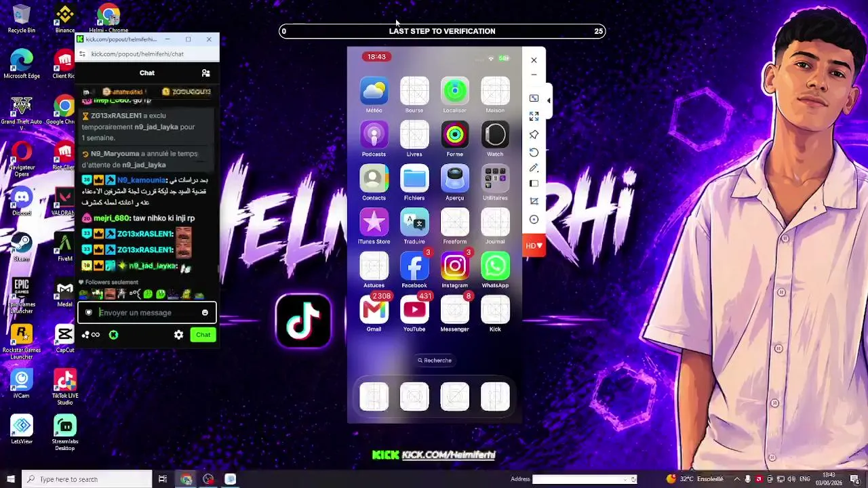This screenshot has width=868, height=488.
Task: Click username N9_kamounia in chat
Action: (x=141, y=180)
